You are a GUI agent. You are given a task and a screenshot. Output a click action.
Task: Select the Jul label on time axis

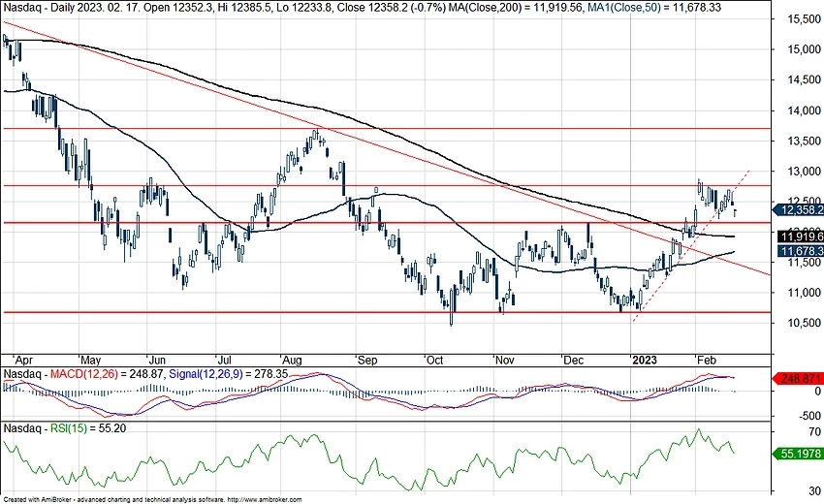click(224, 361)
